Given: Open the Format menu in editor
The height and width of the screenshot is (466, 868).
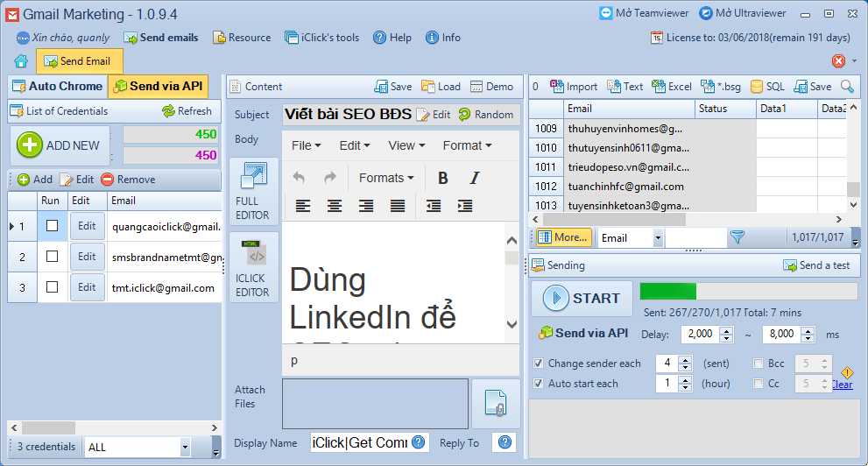Looking at the screenshot, I should (x=467, y=145).
